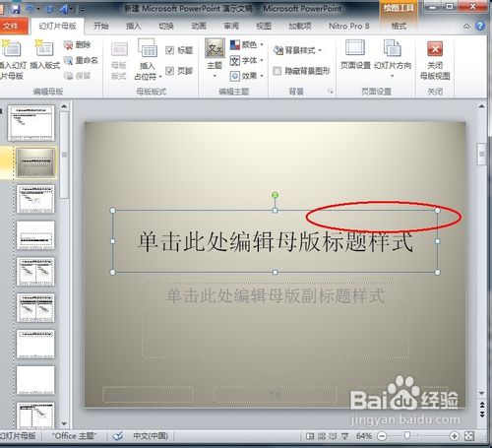
Task: Open Customize Quick Access Toolbar dropdown
Action: (x=82, y=10)
